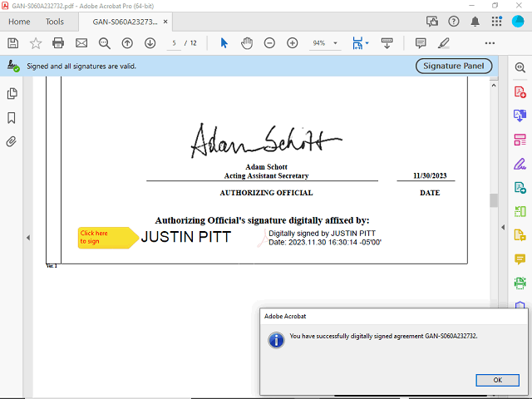The width and height of the screenshot is (532, 399).
Task: Click the 94% zoom value field
Action: (x=319, y=43)
